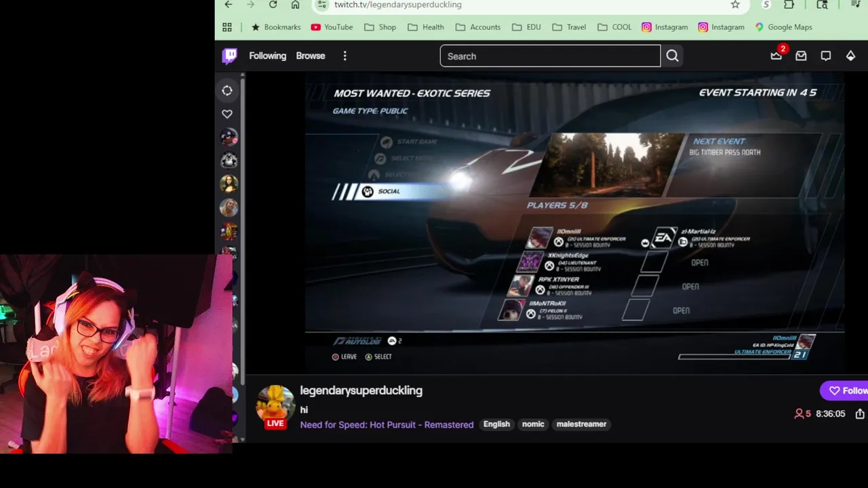The width and height of the screenshot is (868, 488).
Task: Open the tab search icon in toolbar
Action: [822, 5]
